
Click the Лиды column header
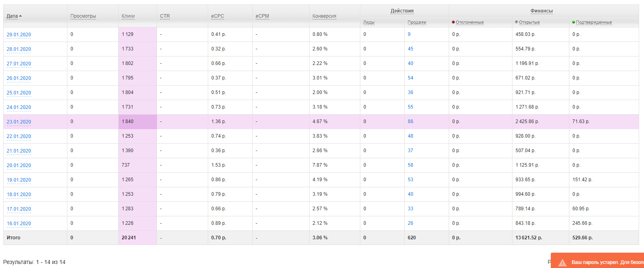click(x=368, y=22)
